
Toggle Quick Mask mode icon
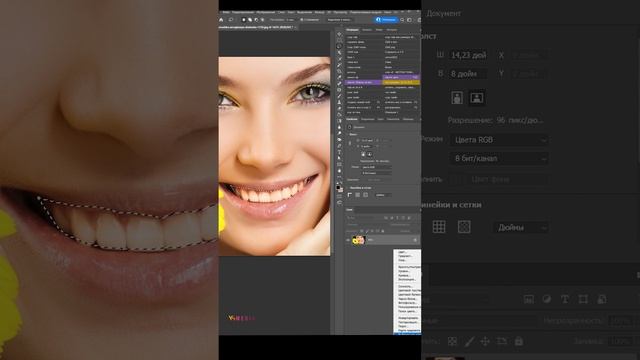coord(339,196)
